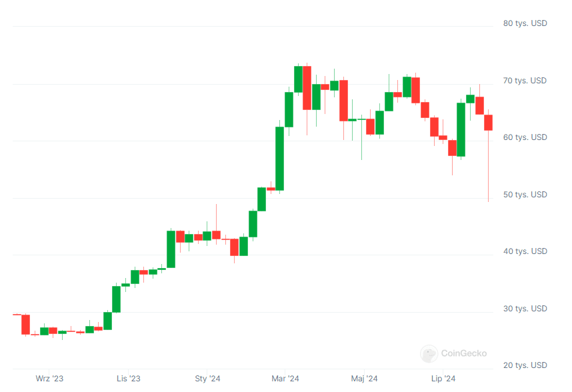Select the Lis '23 date label

point(128,379)
